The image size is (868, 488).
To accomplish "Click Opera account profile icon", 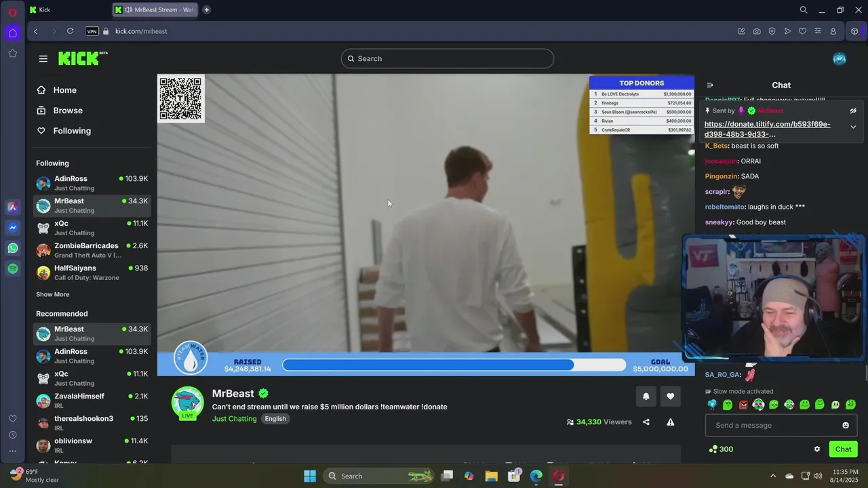I will coord(833,31).
